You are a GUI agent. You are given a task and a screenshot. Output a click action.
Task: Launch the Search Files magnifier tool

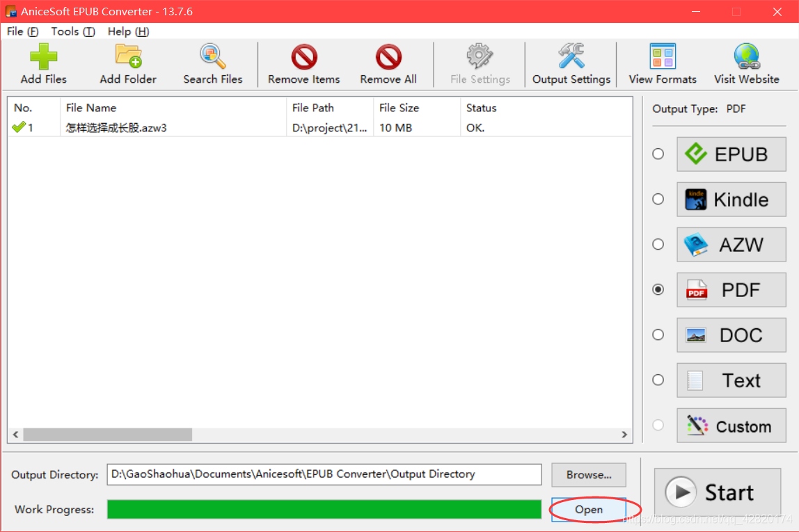point(212,64)
